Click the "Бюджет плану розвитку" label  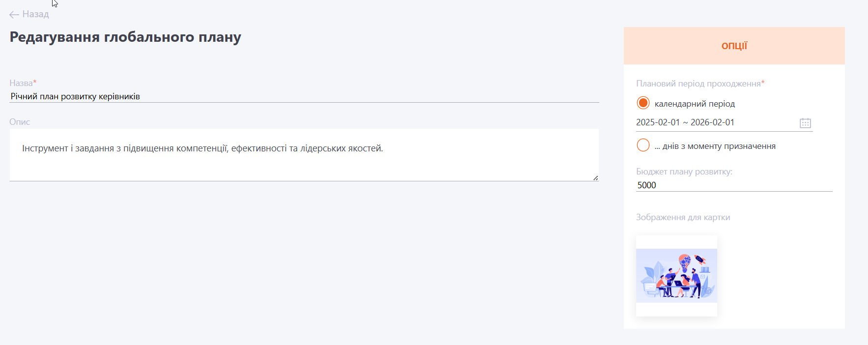click(684, 172)
